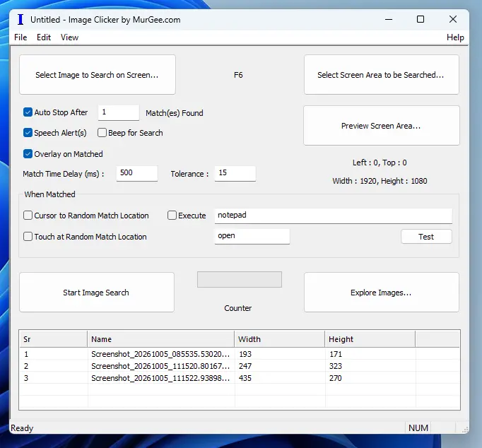Viewport: 482px width, 448px height.
Task: Disable Speech Alert(s) checkbox
Action: (28, 133)
